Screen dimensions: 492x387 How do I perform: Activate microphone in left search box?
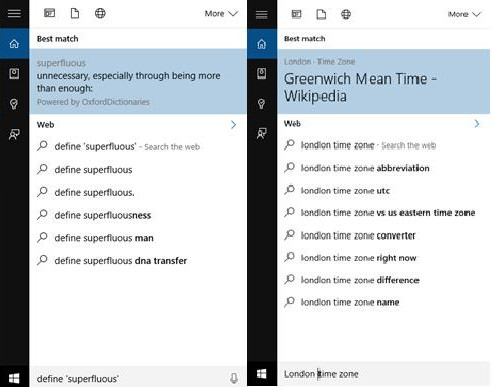pyautogui.click(x=234, y=378)
